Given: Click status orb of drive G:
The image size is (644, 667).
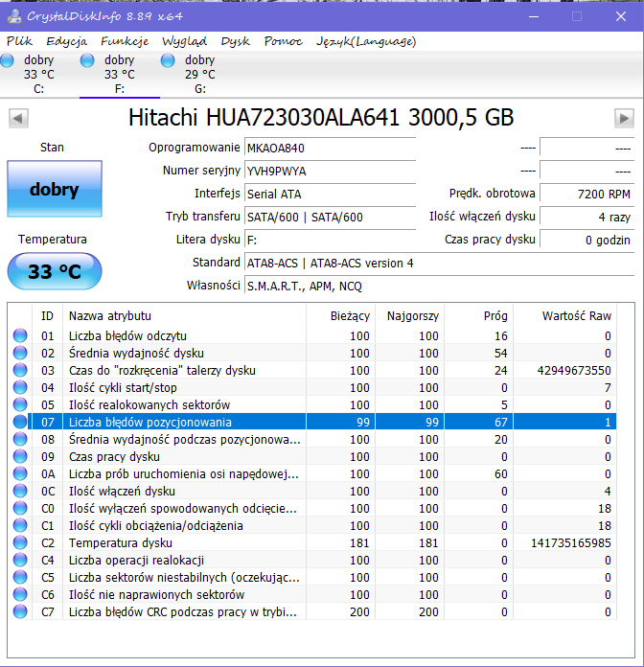Looking at the screenshot, I should click(x=168, y=60).
